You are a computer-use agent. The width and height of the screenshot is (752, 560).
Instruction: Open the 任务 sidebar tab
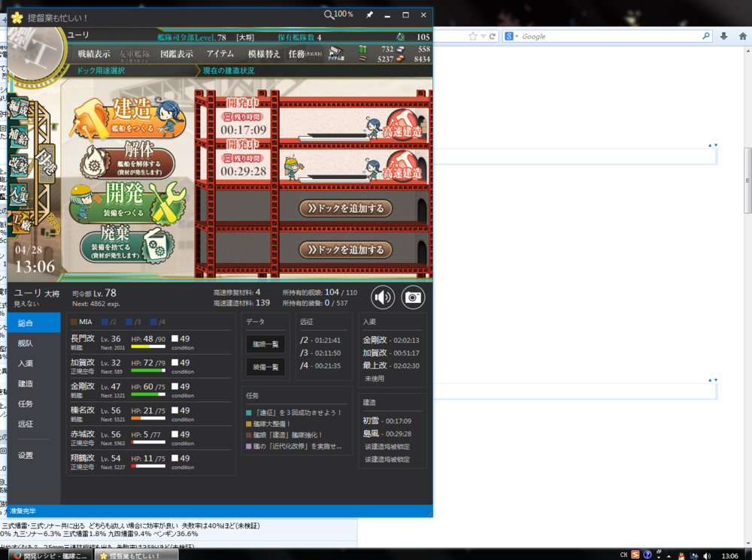(34, 404)
